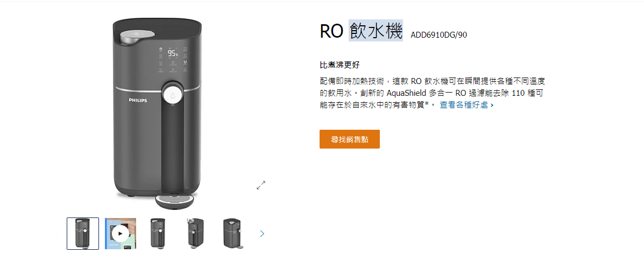Click the orange 尋找銷售點 button
Viewport: 644px width, 274px height.
point(350,139)
